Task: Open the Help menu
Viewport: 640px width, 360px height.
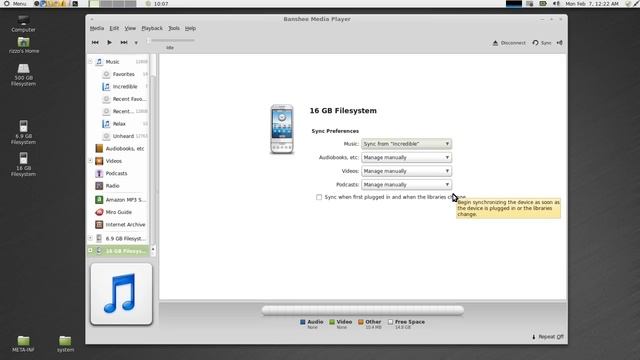Action: coord(190,28)
